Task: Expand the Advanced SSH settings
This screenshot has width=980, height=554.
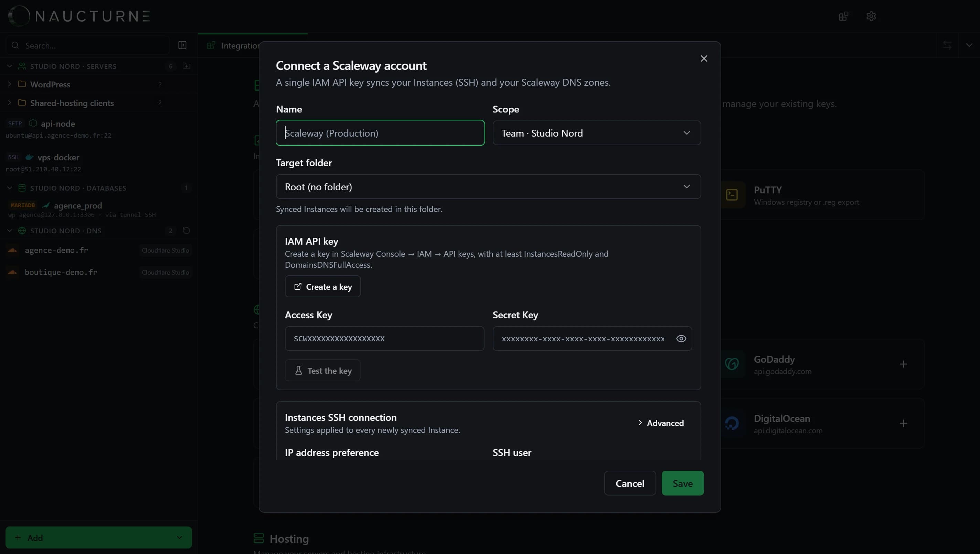Action: [x=661, y=423]
